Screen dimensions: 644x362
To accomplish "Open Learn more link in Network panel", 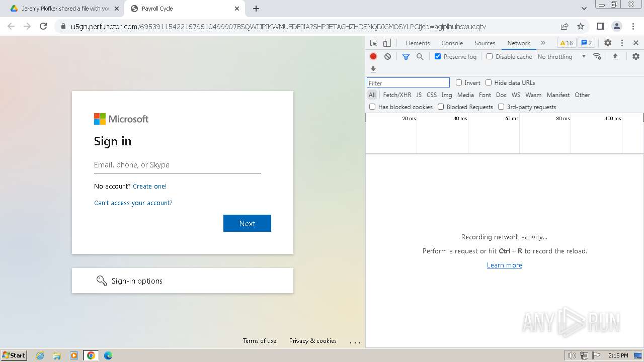I will [505, 265].
